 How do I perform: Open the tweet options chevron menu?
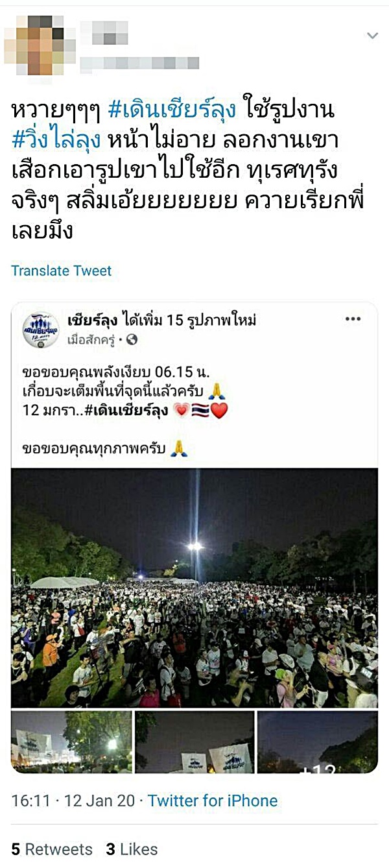[x=372, y=36]
